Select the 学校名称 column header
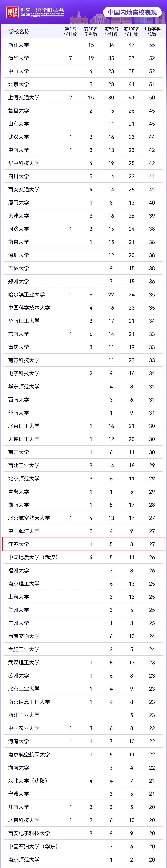Screen dimensions: 167x868 point(19,32)
